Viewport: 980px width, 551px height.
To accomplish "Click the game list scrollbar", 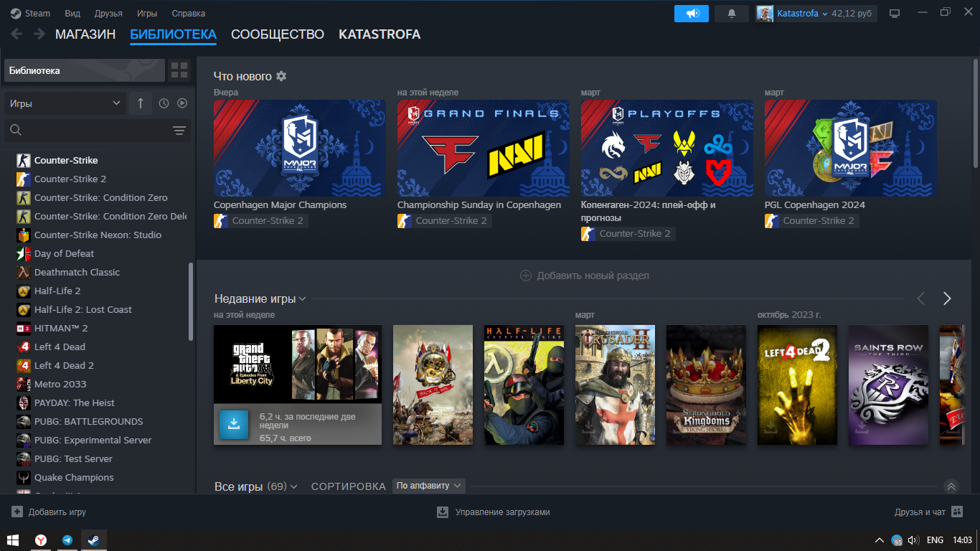I will pos(191,301).
